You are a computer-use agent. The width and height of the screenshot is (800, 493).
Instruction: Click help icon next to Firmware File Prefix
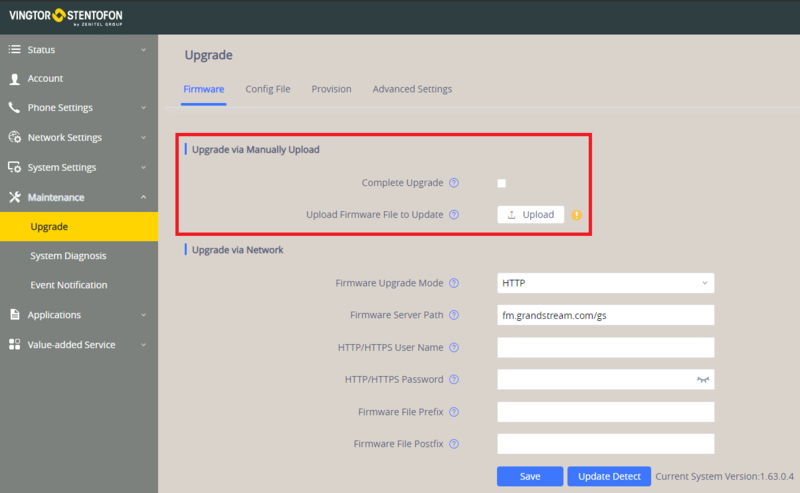(454, 412)
